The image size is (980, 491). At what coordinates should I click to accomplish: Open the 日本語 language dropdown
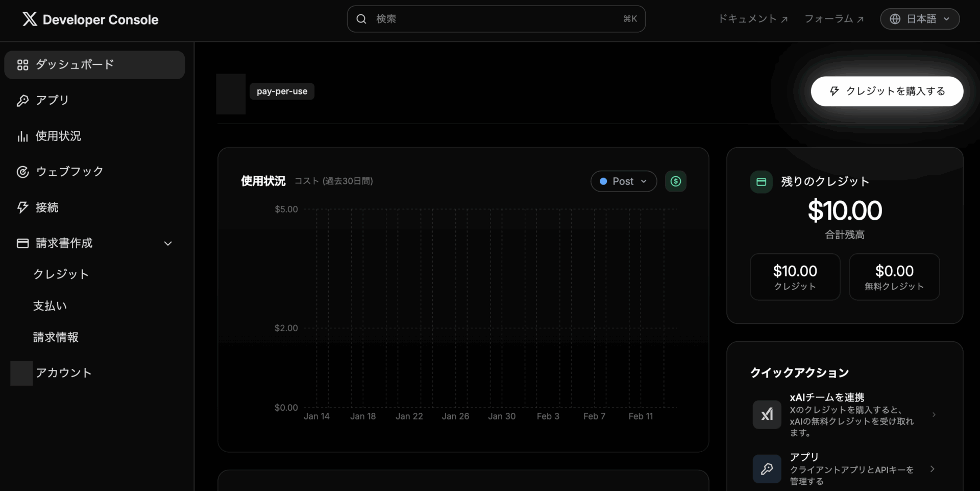pyautogui.click(x=920, y=18)
